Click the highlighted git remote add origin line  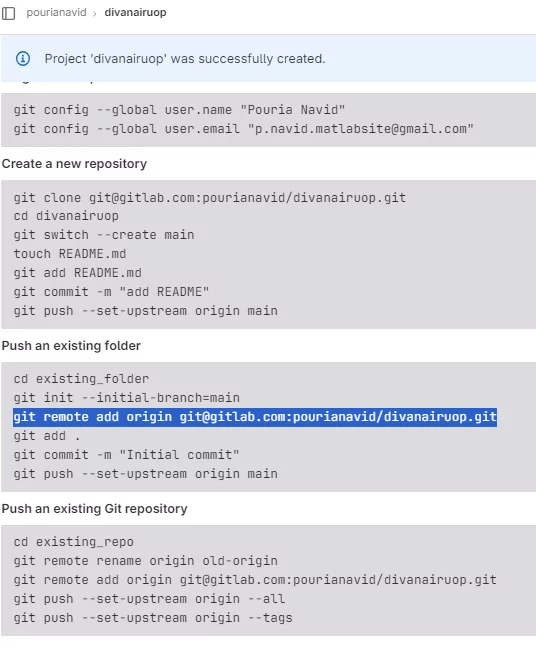255,417
